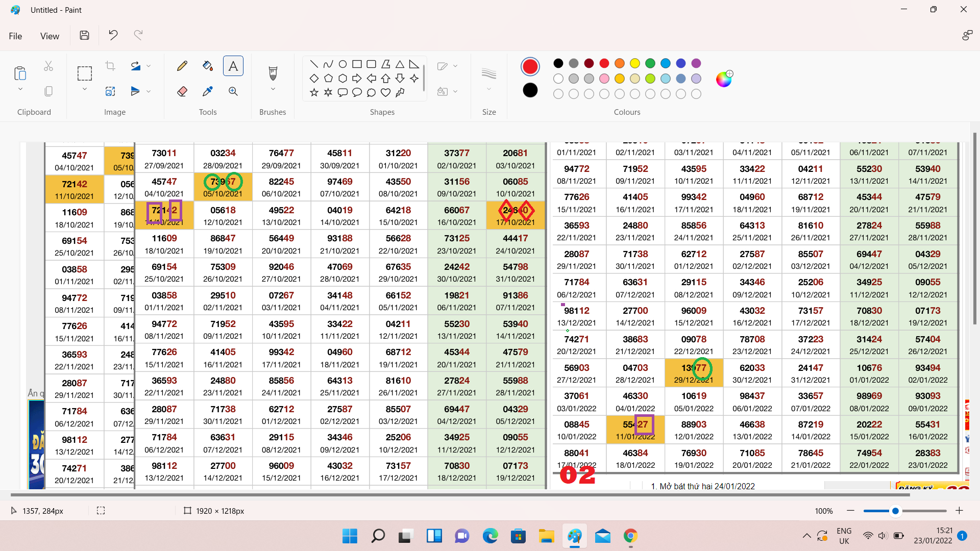Image resolution: width=980 pixels, height=551 pixels.
Task: Open the File menu
Action: coord(15,36)
